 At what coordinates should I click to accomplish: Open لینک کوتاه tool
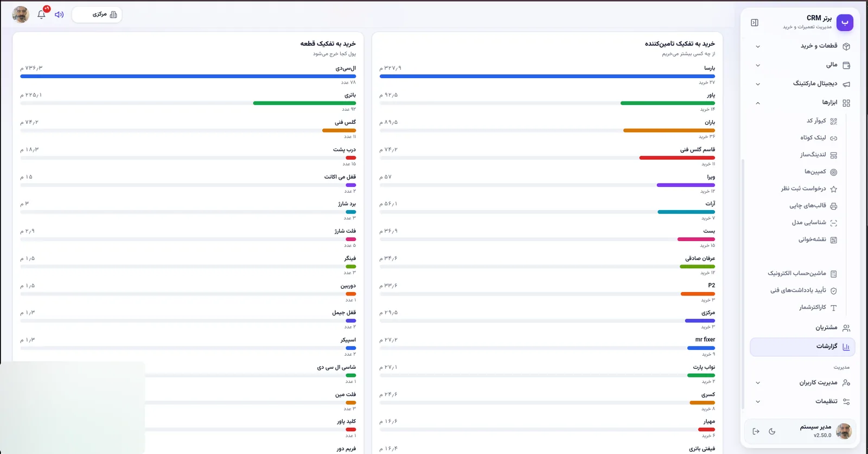point(819,138)
